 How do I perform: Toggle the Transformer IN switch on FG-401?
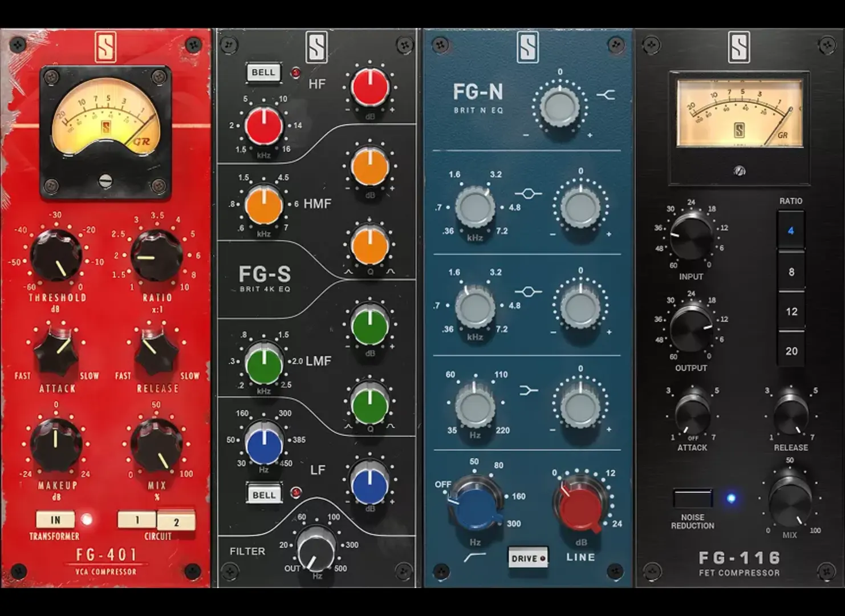[55, 520]
